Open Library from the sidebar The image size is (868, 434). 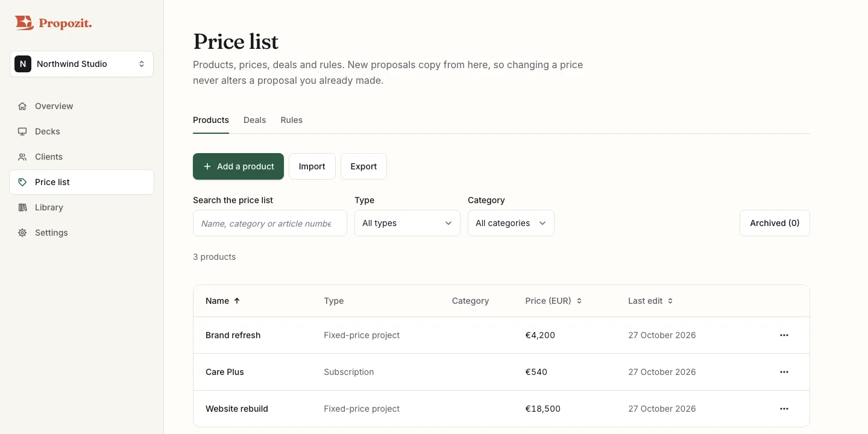point(81,207)
